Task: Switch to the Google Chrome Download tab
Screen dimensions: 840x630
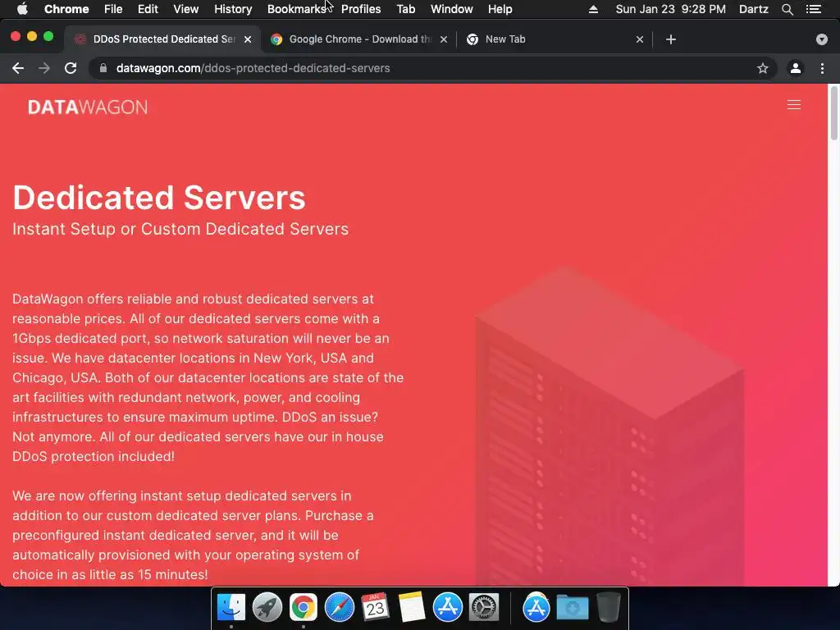Action: point(359,39)
